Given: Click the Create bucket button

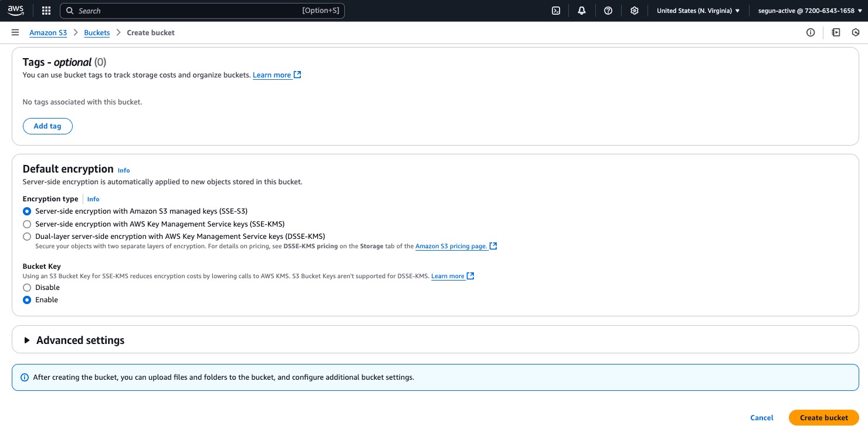Looking at the screenshot, I should coord(823,417).
